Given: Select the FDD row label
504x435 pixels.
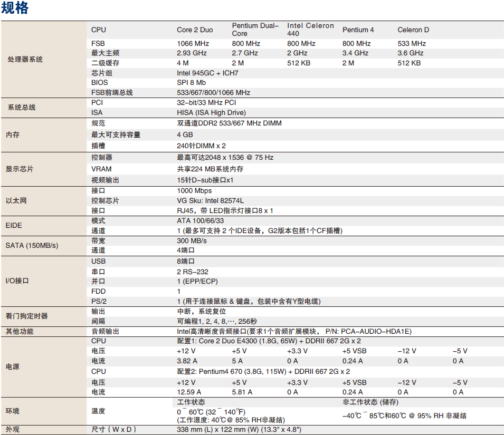Looking at the screenshot, I should click(x=98, y=291).
